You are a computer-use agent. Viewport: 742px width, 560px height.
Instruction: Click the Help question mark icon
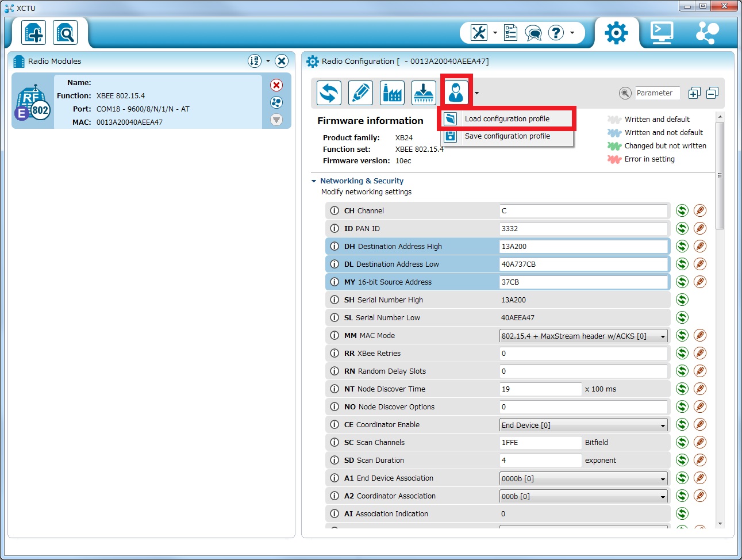[x=556, y=33]
